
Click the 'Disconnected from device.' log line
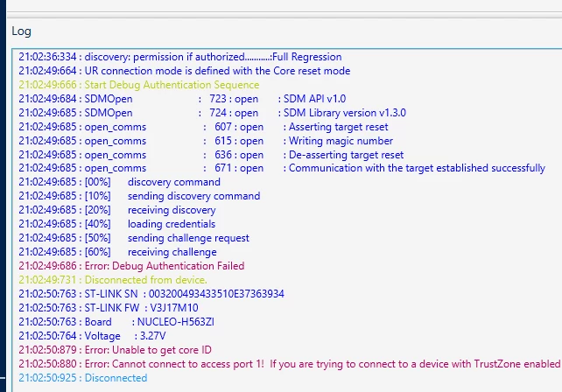(113, 279)
